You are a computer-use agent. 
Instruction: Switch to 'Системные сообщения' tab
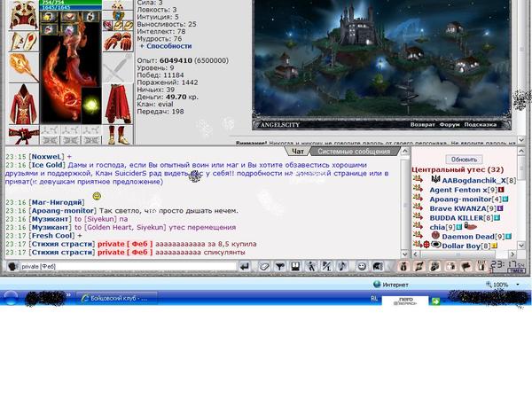click(354, 152)
